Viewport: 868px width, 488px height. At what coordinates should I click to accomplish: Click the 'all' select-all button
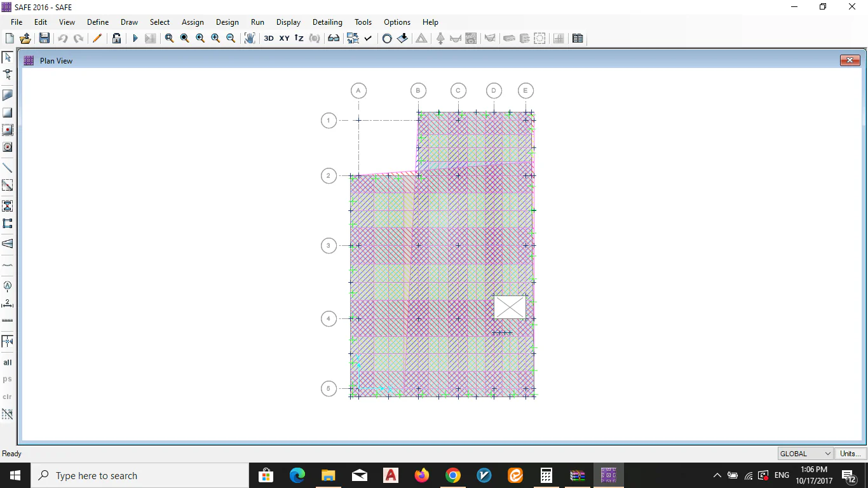tap(8, 362)
